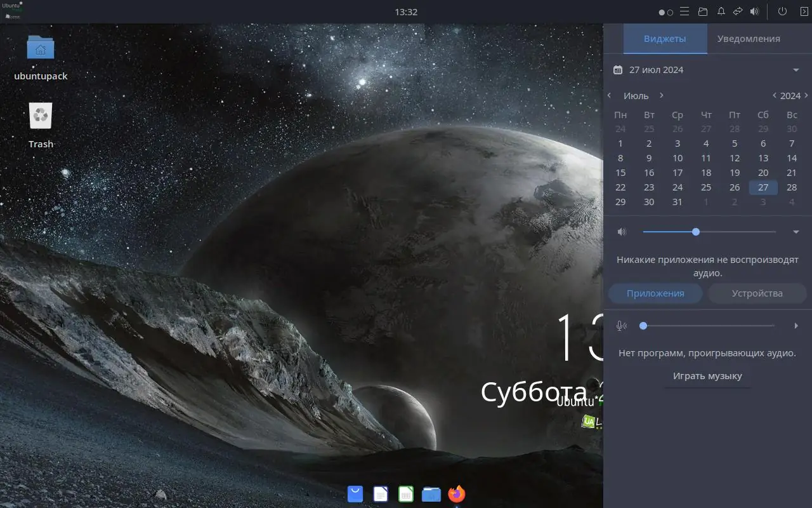This screenshot has width=812, height=508.
Task: Select date 31 in the calendar
Action: tap(678, 202)
